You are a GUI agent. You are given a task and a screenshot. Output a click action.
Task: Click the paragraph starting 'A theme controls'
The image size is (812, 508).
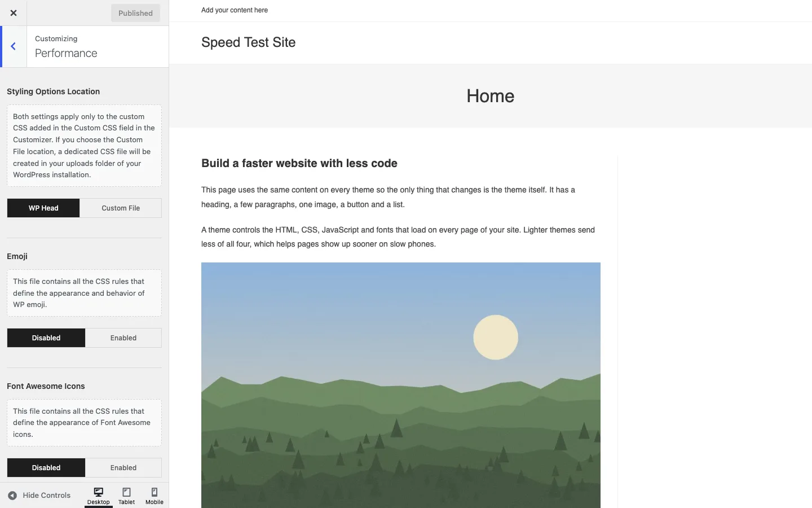[x=398, y=237]
